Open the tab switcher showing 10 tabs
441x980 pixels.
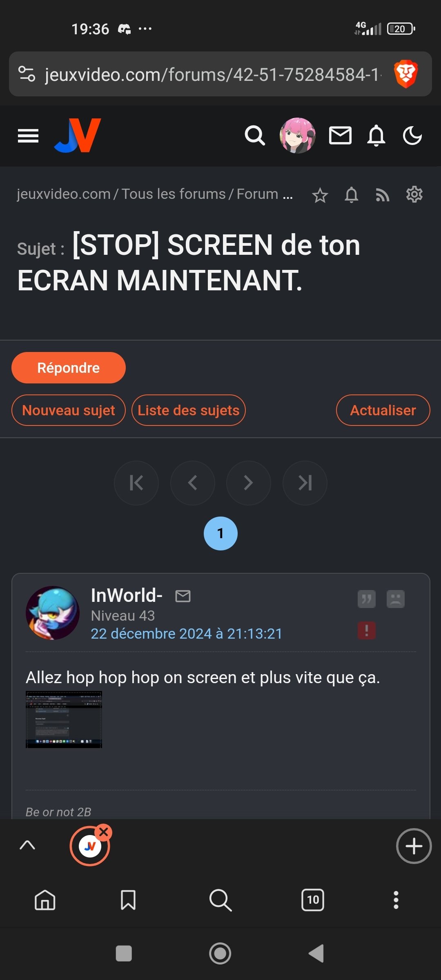pos(313,900)
